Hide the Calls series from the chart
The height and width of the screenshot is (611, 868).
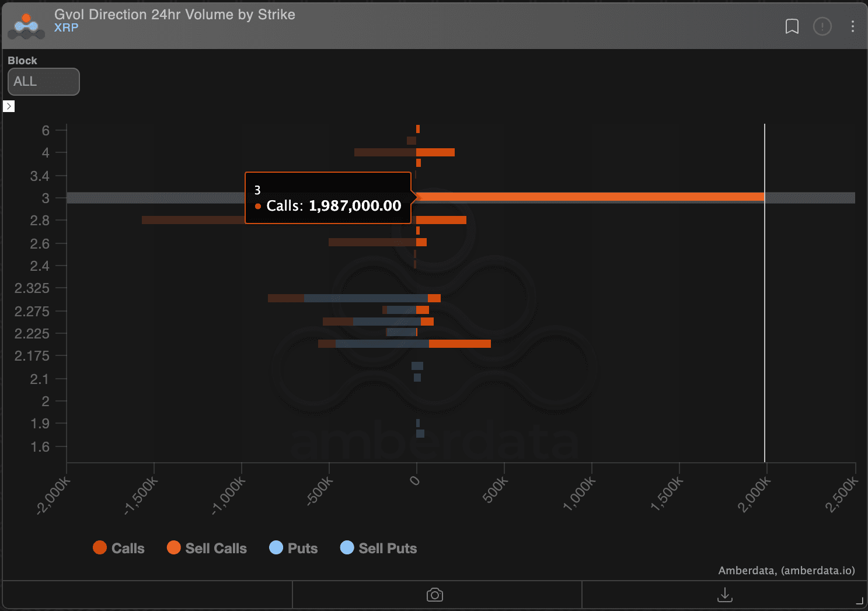coord(119,548)
